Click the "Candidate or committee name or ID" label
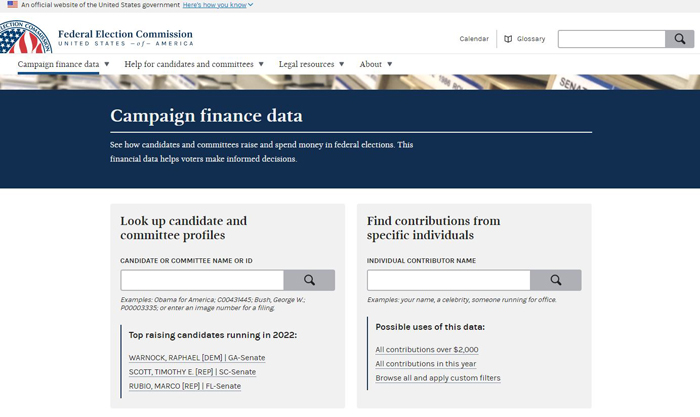 point(186,261)
